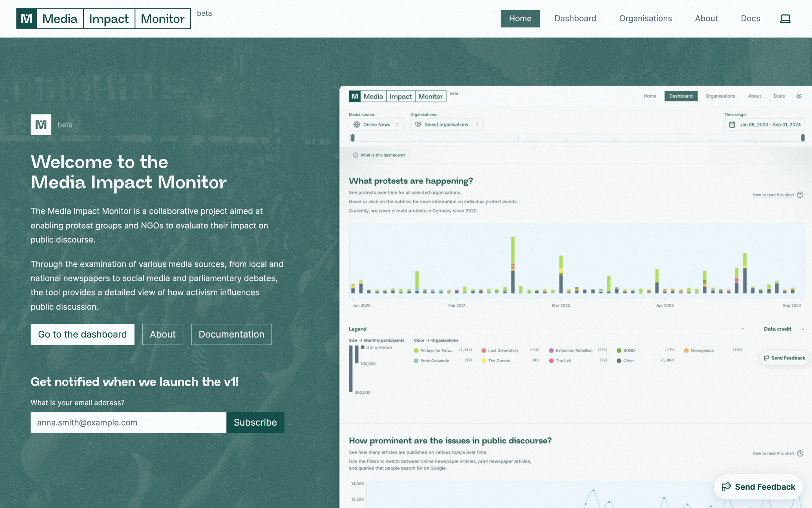Toggle the laptop theme icon in header

[x=785, y=18]
